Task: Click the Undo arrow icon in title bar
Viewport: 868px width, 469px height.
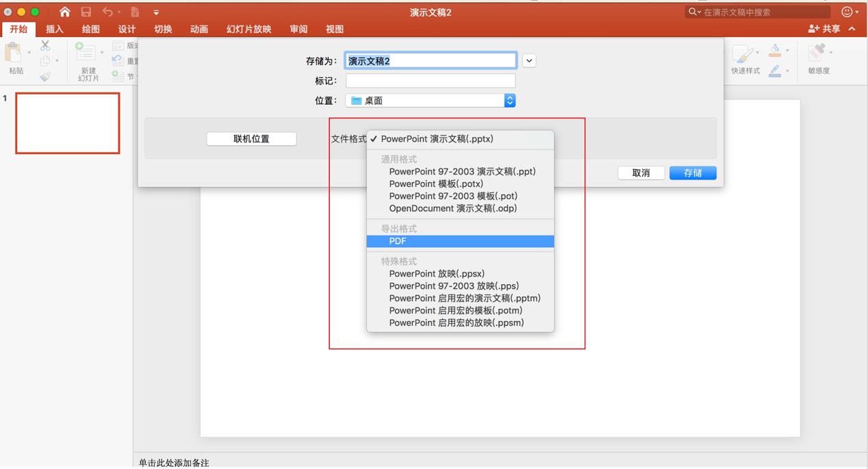Action: point(107,12)
